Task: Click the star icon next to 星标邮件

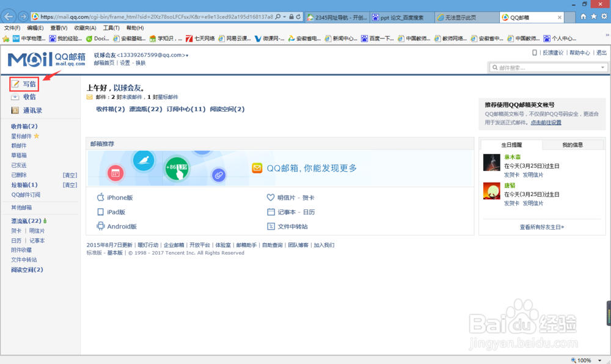Action: click(x=36, y=136)
